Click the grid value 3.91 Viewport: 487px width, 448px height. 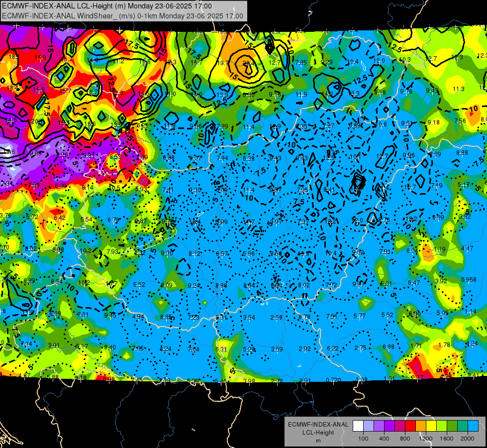tap(54, 345)
